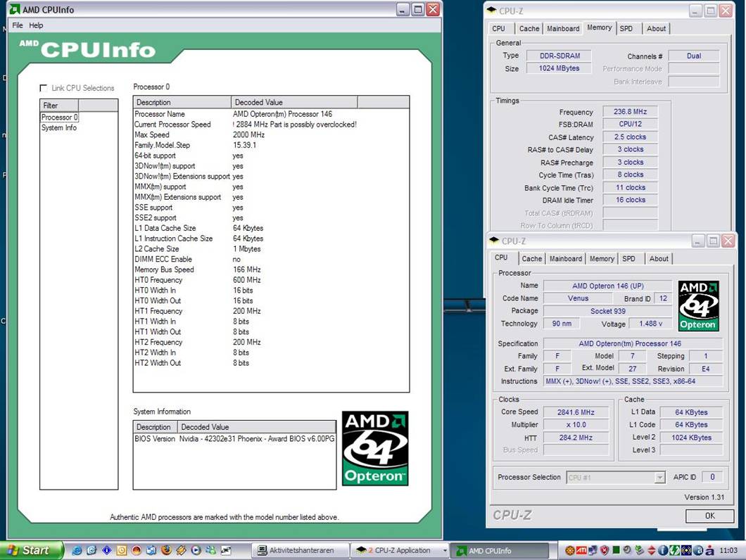The width and height of the screenshot is (746, 560).
Task: Select the Current Processor Speed row
Action: 271,125
